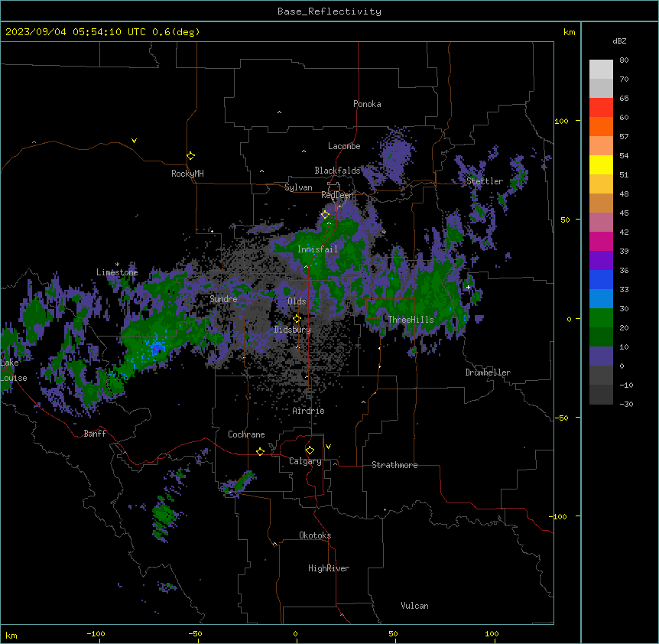Click the yellow V marker east of Calgary

[328, 447]
